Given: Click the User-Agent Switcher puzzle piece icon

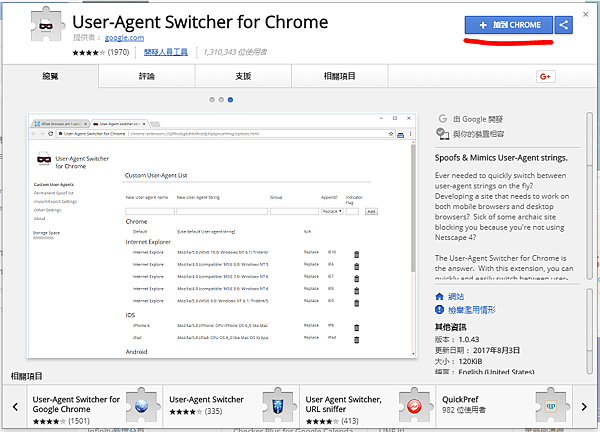Looking at the screenshot, I should pos(46,25).
